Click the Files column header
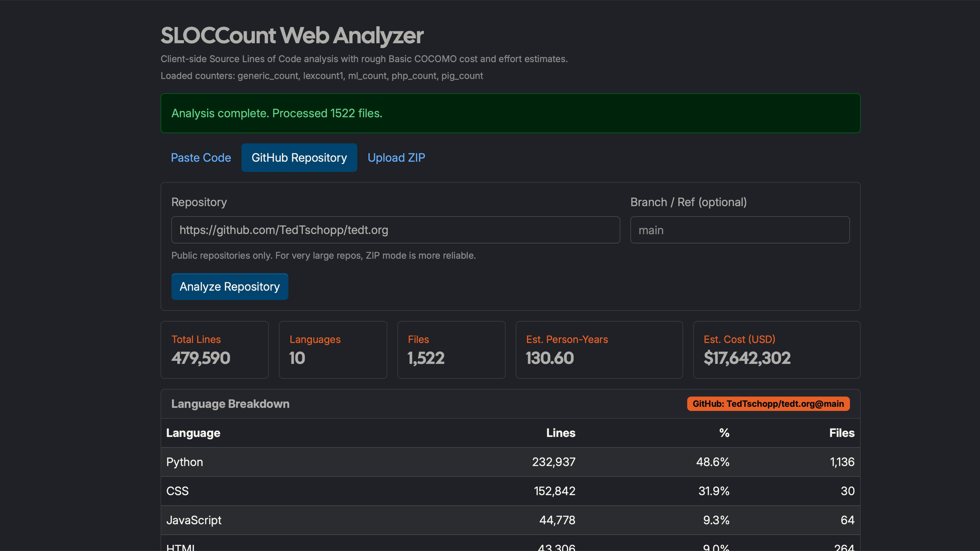The image size is (980, 551). click(x=842, y=433)
